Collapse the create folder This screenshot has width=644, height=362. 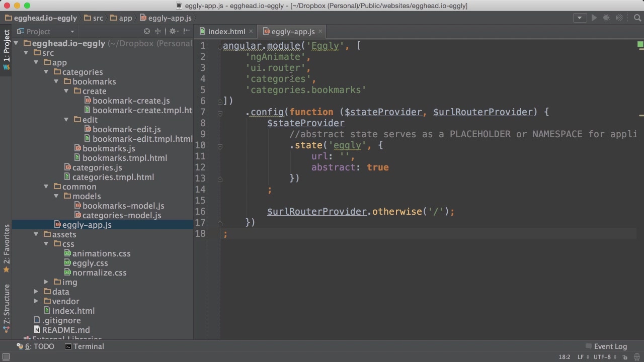coord(66,91)
